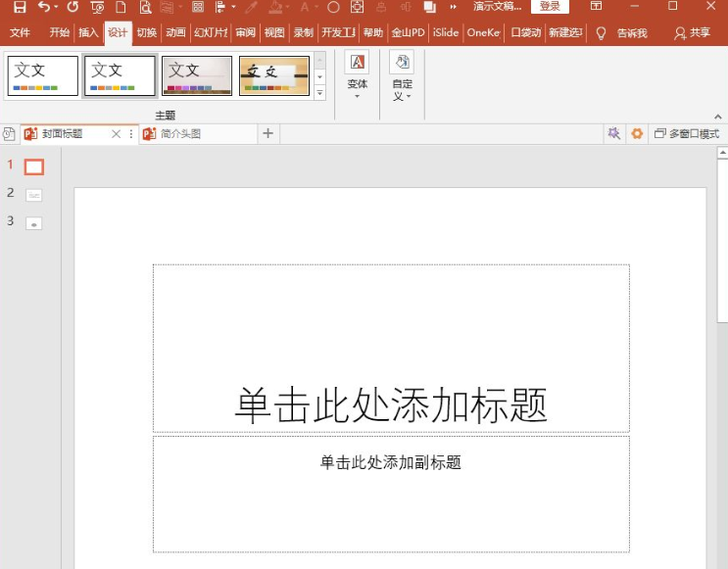Click the document history icon left of tabs

pyautogui.click(x=9, y=134)
